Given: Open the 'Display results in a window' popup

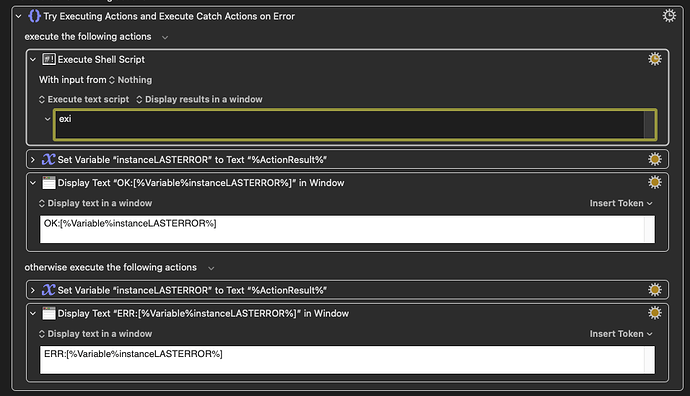Looking at the screenshot, I should click(199, 99).
